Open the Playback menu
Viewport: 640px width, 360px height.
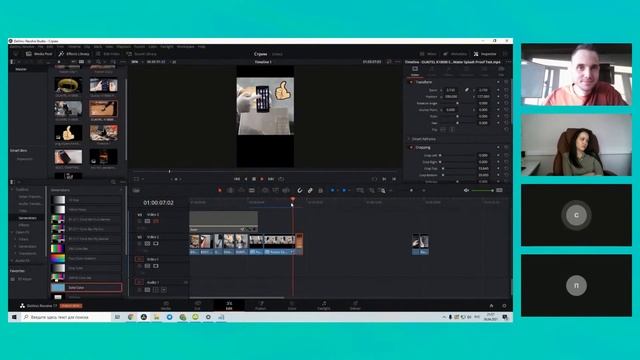pyautogui.click(x=124, y=47)
